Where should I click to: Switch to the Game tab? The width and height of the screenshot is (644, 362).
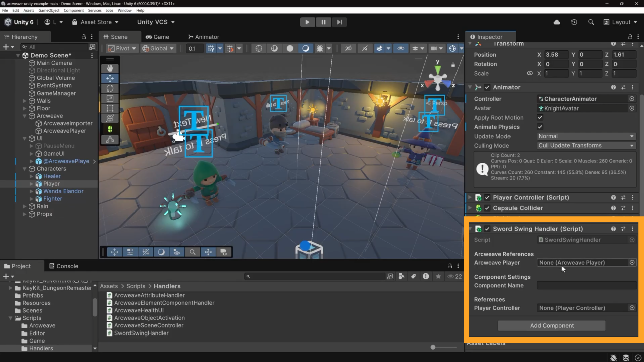pyautogui.click(x=157, y=37)
